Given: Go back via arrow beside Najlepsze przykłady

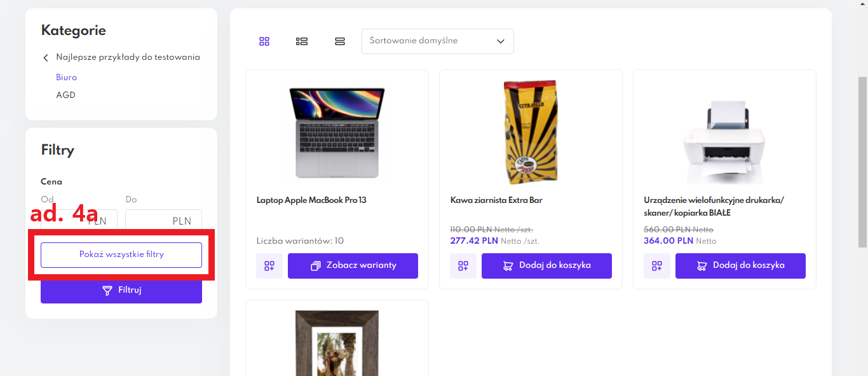Looking at the screenshot, I should pos(46,58).
